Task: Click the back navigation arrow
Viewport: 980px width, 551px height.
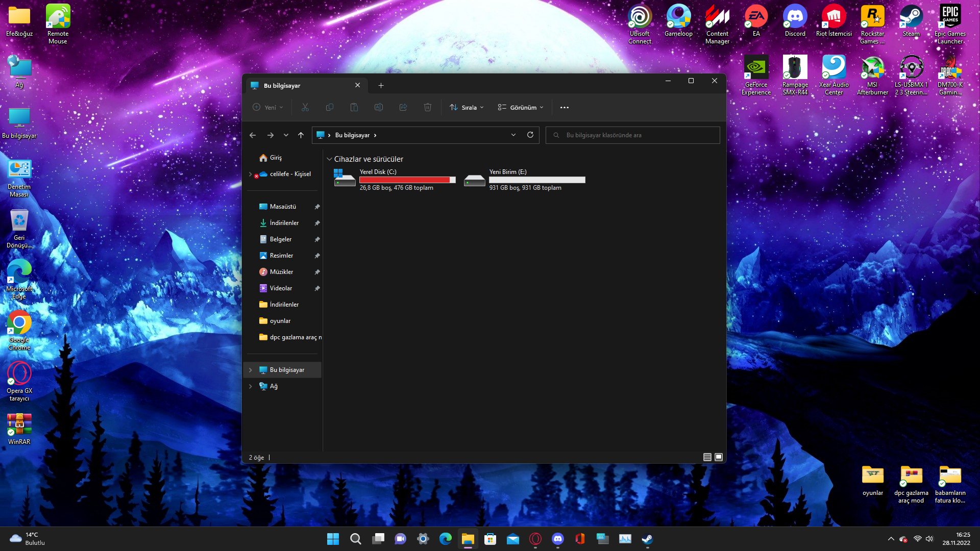Action: coord(253,135)
